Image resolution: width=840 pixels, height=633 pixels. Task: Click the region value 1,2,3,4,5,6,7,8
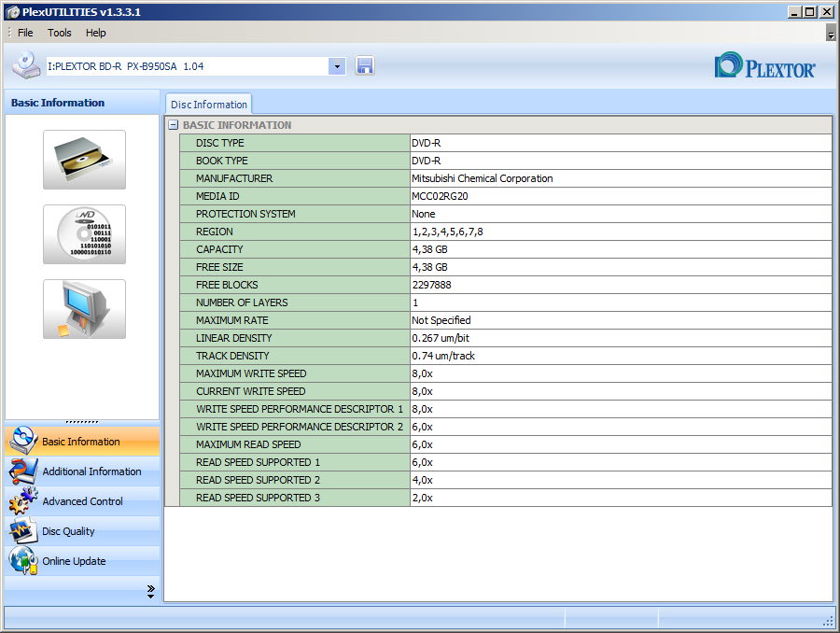pyautogui.click(x=447, y=232)
